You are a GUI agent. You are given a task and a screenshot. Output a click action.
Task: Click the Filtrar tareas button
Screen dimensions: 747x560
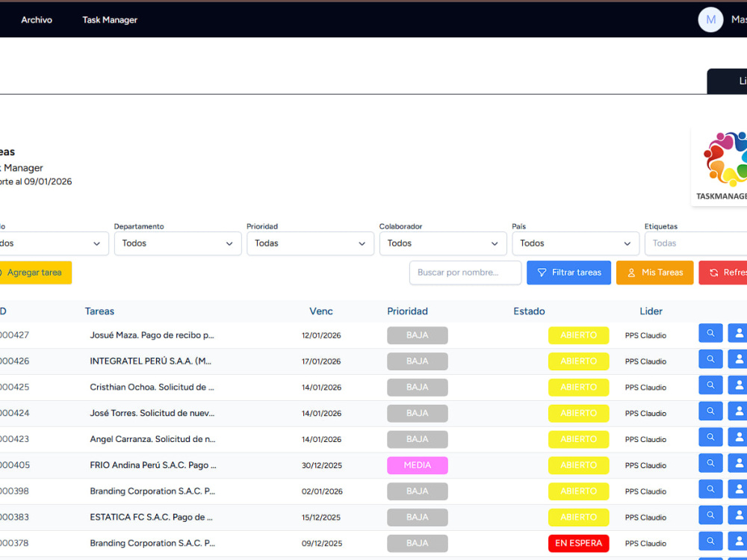[568, 273]
